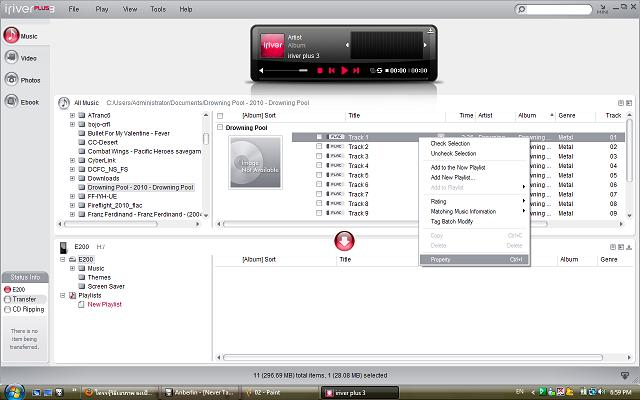This screenshot has height=400, width=640.
Task: Open the Video section in sidebar
Action: click(23, 58)
